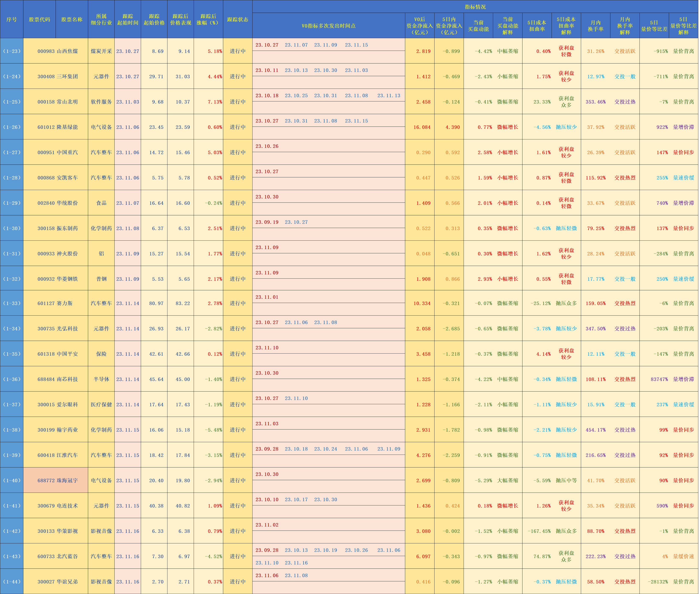Select stock cell 601318 中国平安
The height and width of the screenshot is (594, 700).
tap(56, 354)
